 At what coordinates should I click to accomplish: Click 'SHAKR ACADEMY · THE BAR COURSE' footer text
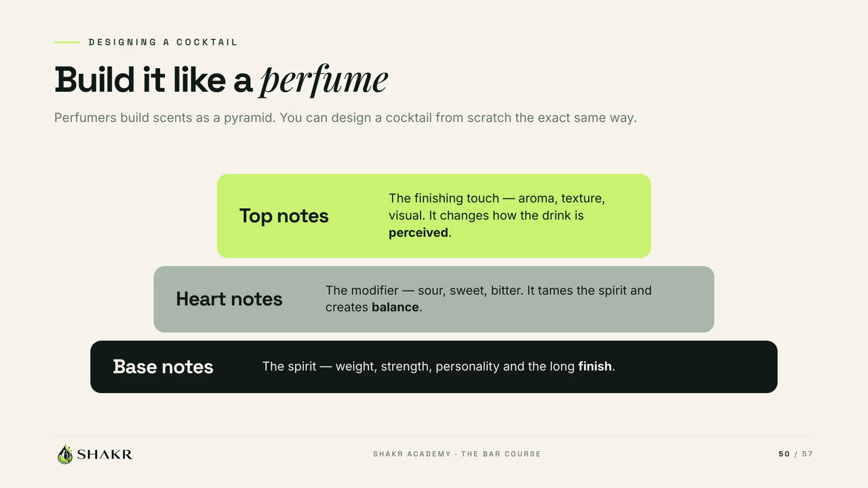coord(457,454)
